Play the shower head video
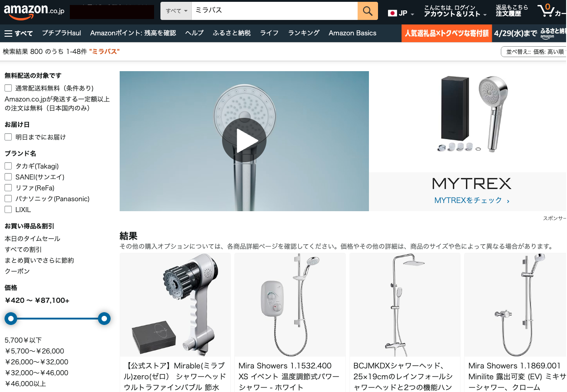Screen dimensions: 567x392 click(244, 141)
